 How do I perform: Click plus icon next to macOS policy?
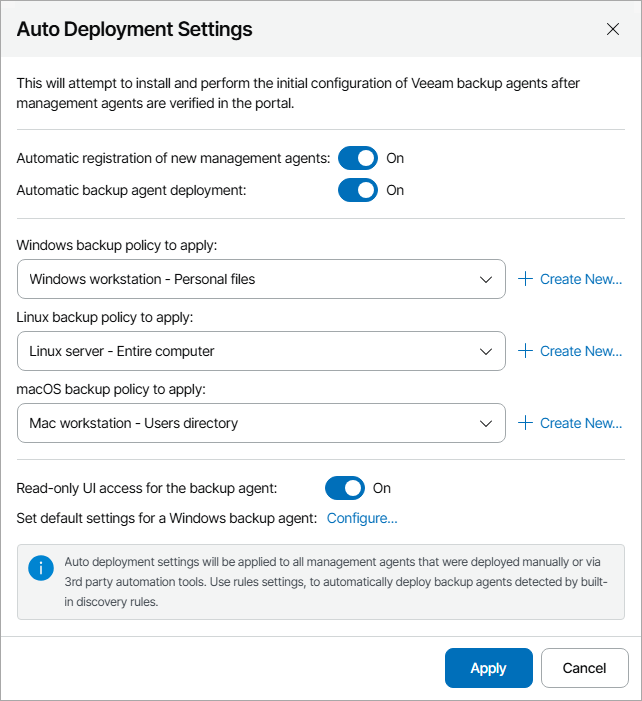pos(526,423)
